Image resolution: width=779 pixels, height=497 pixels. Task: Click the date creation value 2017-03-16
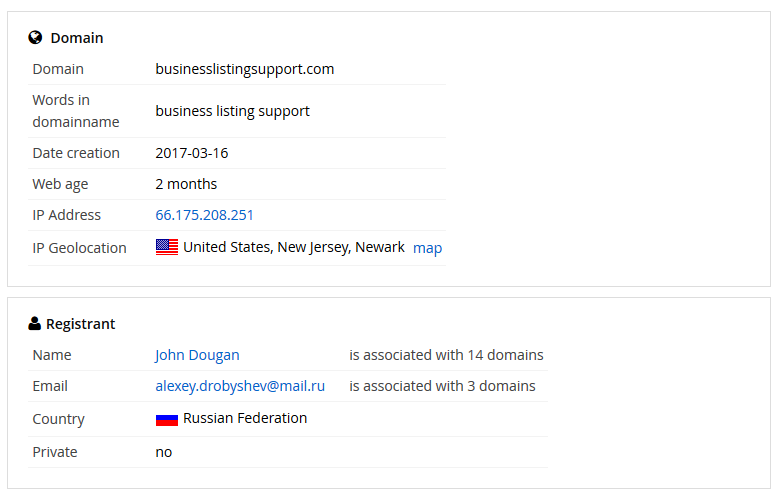[x=192, y=153]
